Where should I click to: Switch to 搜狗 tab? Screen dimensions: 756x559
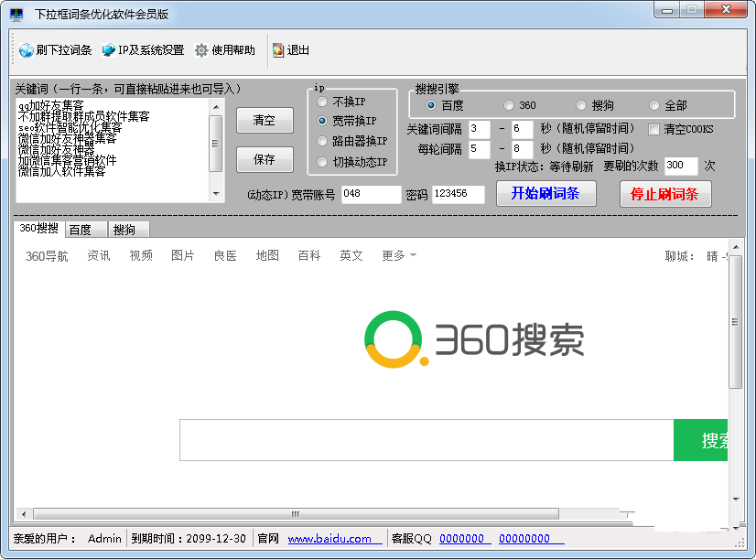coord(128,230)
